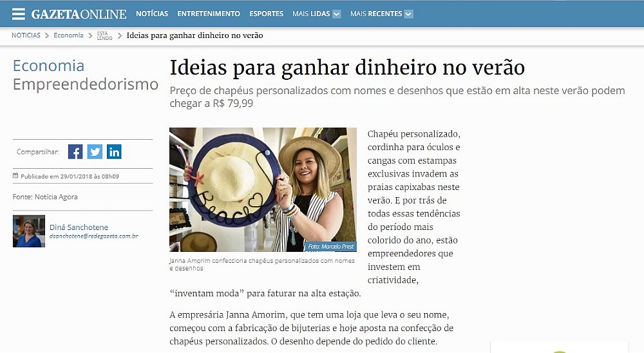Screen dimensions: 644x353
Task: Expand the Mais Lidas dropdown arrow
Action: coord(336,14)
